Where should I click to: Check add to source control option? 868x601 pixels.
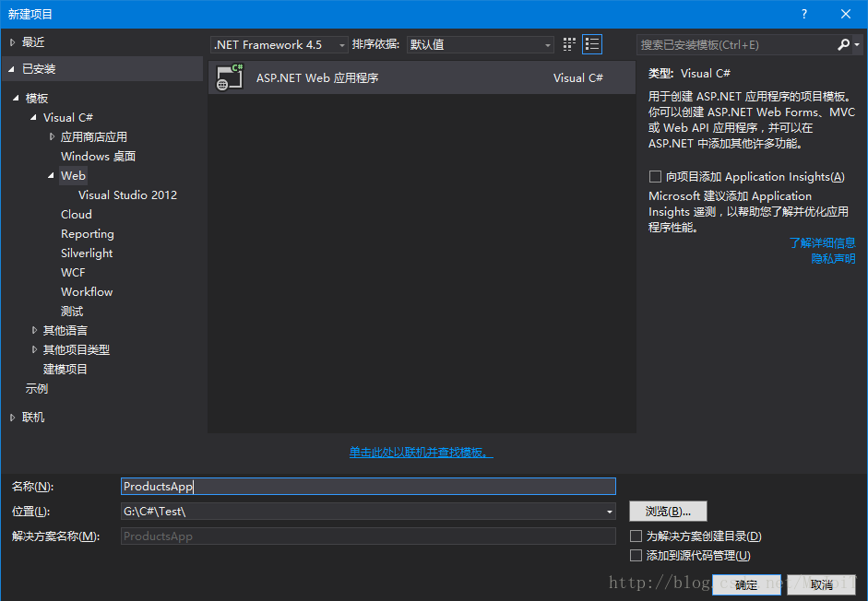(636, 556)
